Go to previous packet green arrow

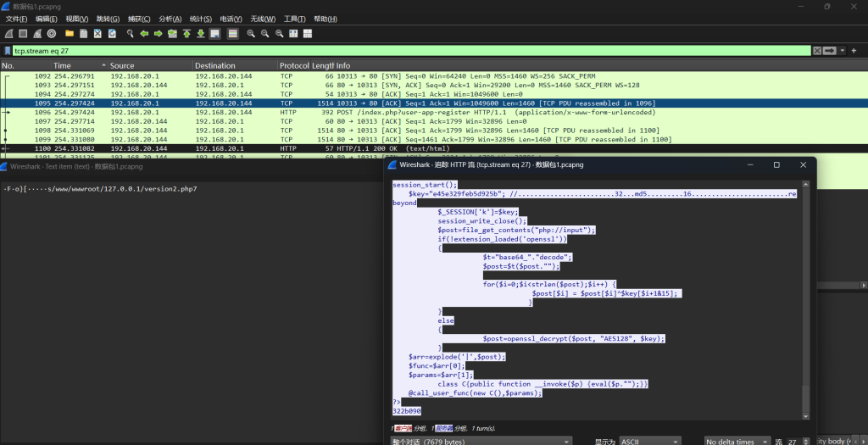tap(144, 34)
